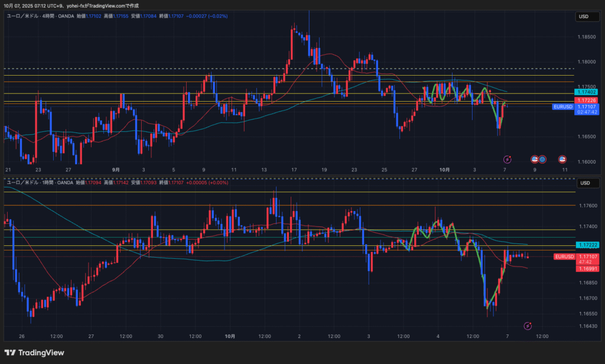Open the USD currency selector on the 4-hour chart

[x=585, y=17]
